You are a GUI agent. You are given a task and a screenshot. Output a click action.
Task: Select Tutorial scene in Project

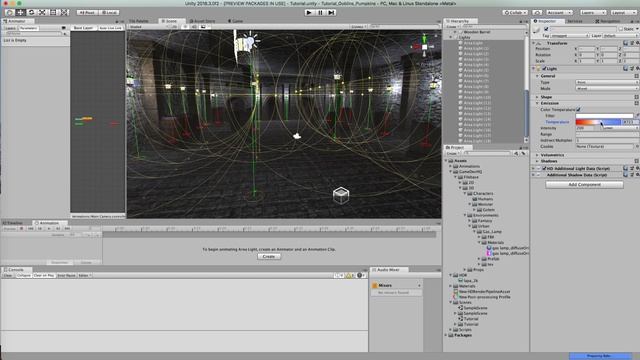(471, 319)
